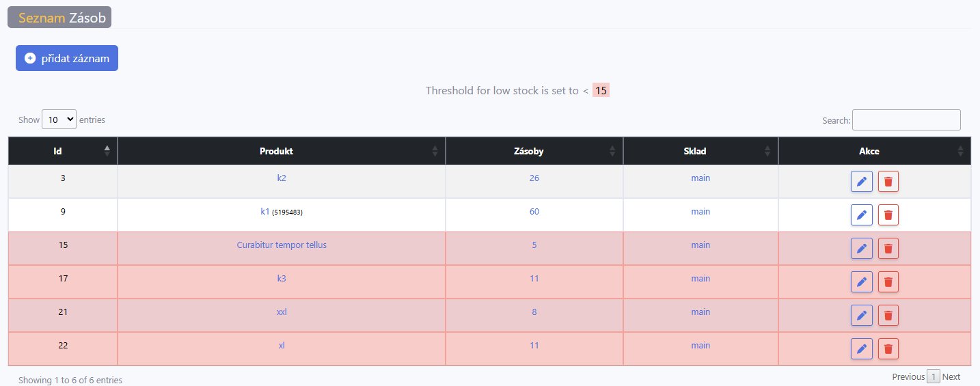Click the main warehouse link for k1
Screen dimensions: 980x386
[x=700, y=212]
